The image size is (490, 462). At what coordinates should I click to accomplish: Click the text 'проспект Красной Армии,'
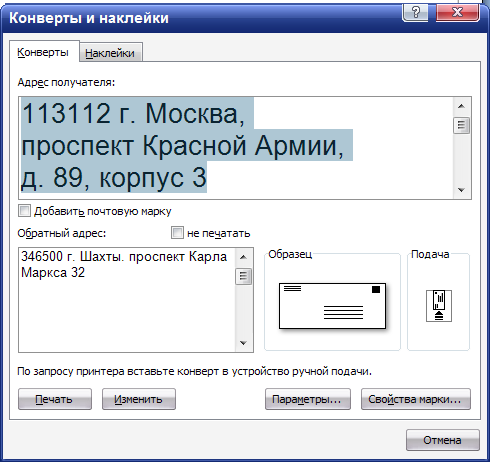pyautogui.click(x=183, y=146)
